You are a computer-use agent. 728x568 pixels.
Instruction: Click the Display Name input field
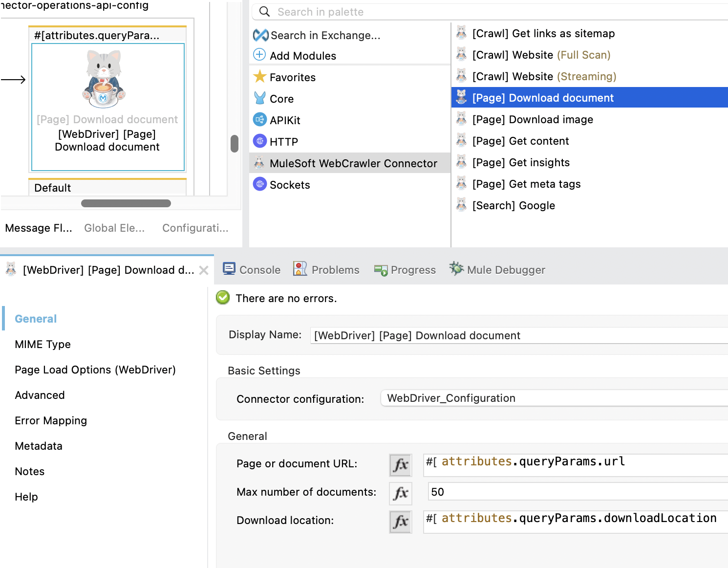click(x=519, y=335)
